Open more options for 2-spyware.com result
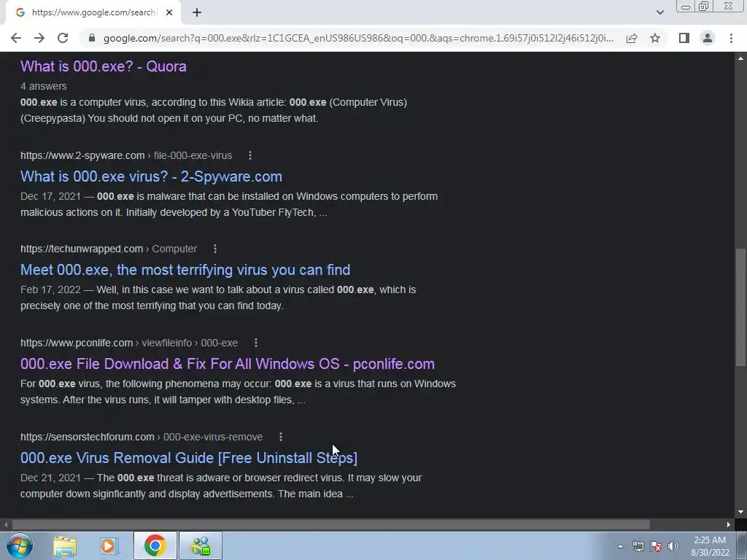The height and width of the screenshot is (560, 747). point(250,156)
